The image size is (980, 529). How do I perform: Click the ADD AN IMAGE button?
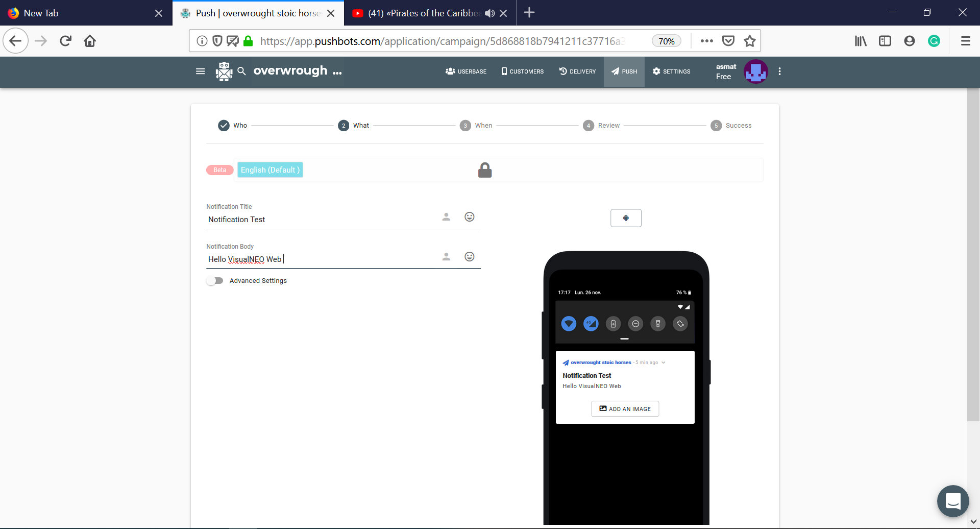point(625,409)
